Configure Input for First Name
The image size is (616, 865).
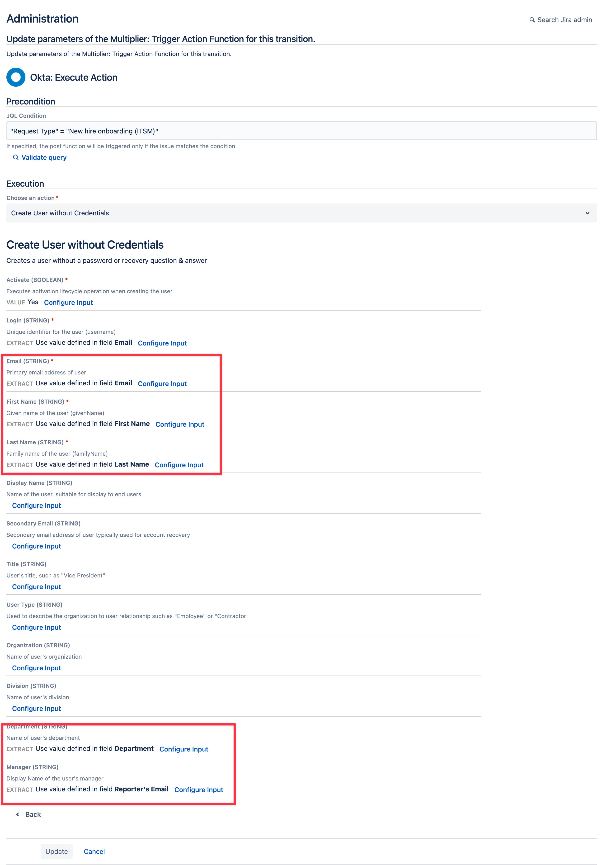point(180,425)
